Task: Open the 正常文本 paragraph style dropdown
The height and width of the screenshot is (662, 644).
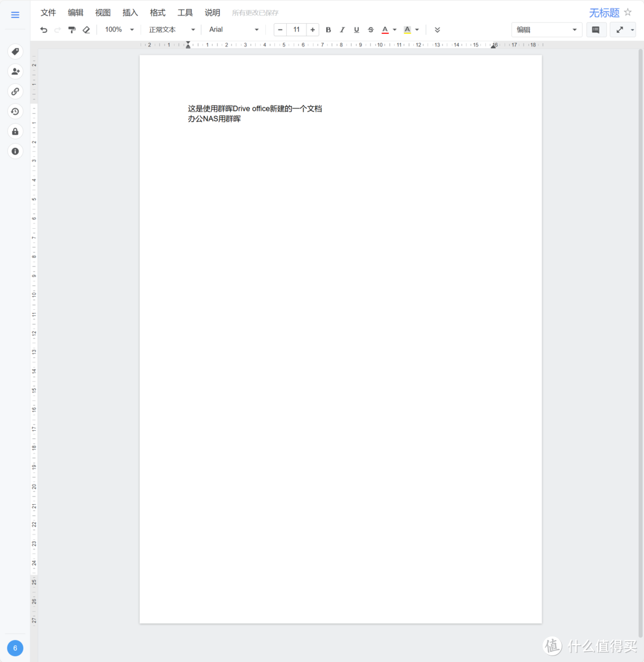Action: [x=172, y=30]
